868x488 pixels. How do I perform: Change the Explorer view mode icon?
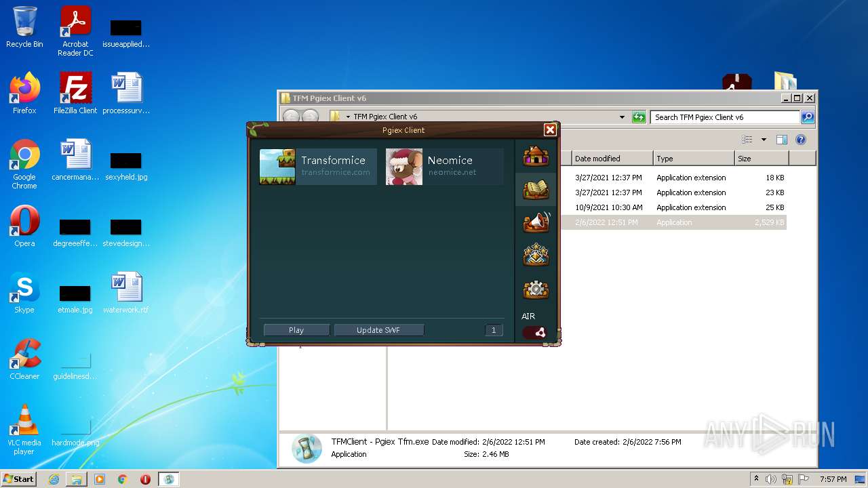click(747, 140)
